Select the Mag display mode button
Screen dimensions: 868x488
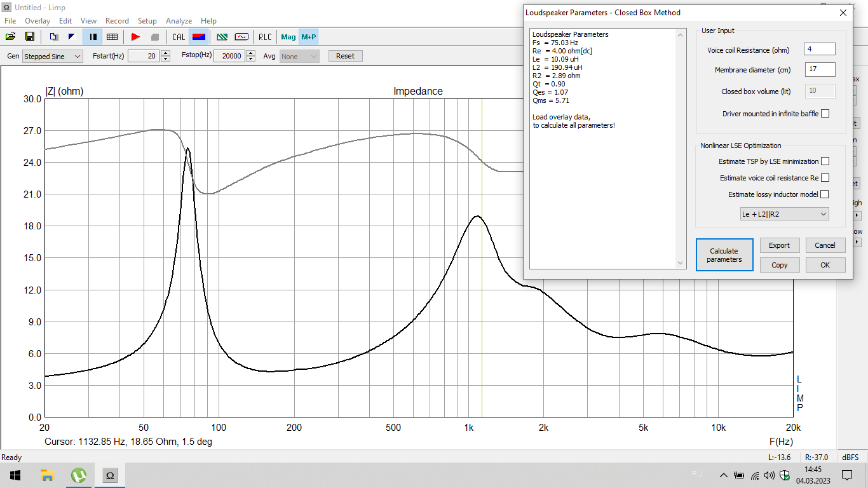[288, 37]
